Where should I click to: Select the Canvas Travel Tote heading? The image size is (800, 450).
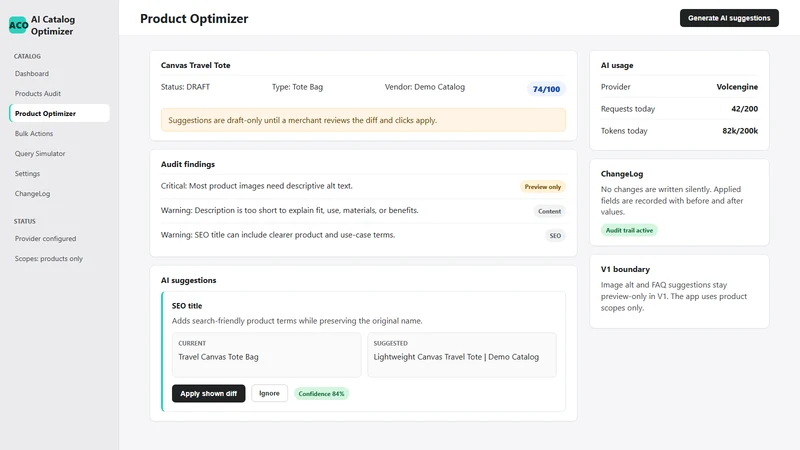click(x=195, y=65)
